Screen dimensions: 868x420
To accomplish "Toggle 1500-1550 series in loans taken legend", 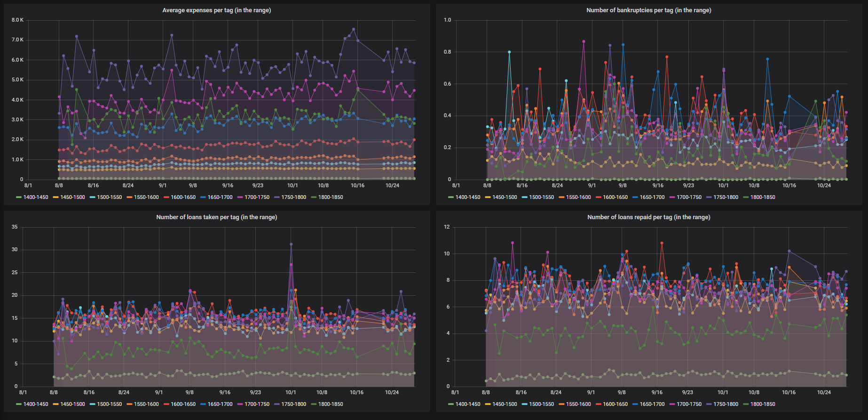I will pyautogui.click(x=105, y=404).
